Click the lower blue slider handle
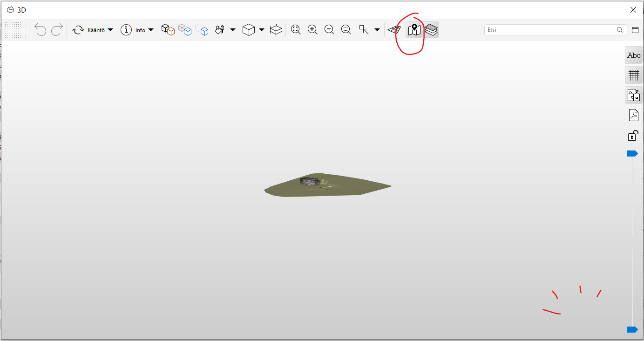The image size is (644, 341). [x=632, y=330]
